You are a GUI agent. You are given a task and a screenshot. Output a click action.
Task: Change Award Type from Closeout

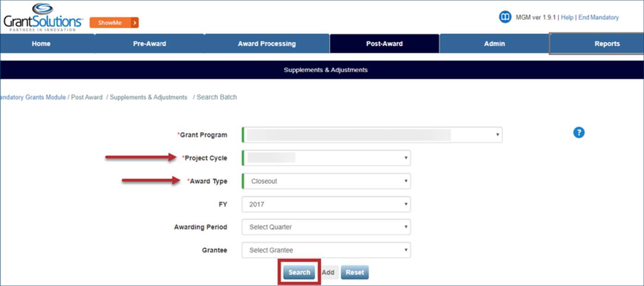pos(326,181)
